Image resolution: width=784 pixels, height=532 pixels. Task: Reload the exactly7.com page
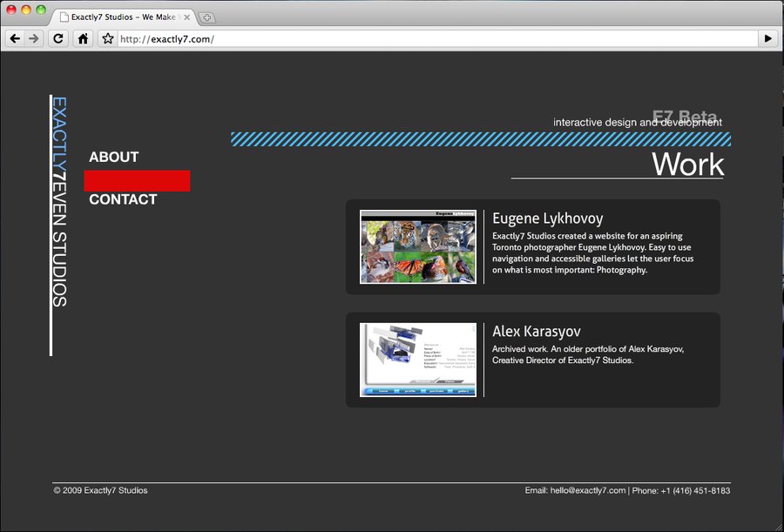point(57,38)
